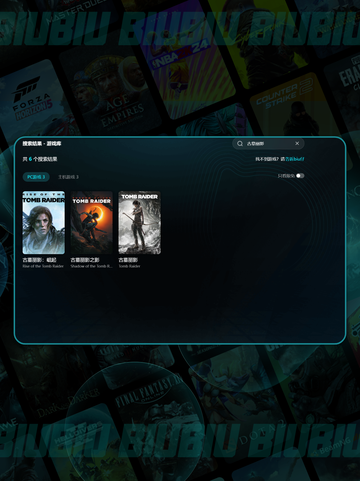Open the Tomb Raider 2013 cover
Screen dimensions: 360x481
pyautogui.click(x=140, y=223)
